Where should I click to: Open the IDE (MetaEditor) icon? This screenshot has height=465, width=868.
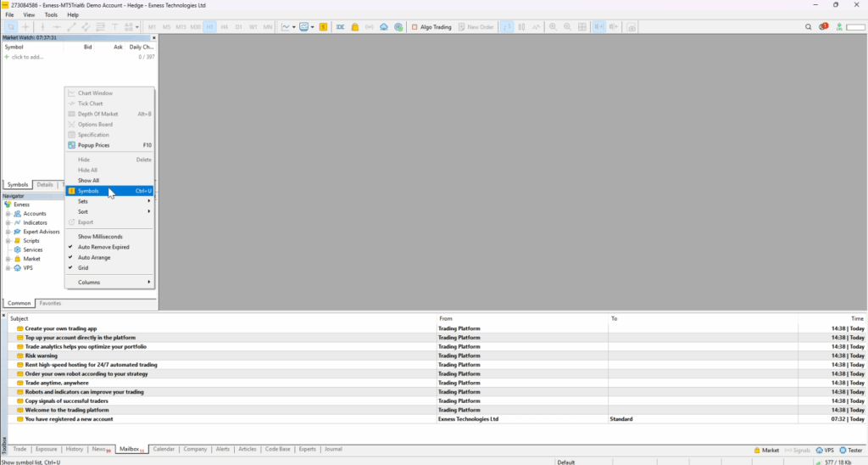pyautogui.click(x=340, y=27)
